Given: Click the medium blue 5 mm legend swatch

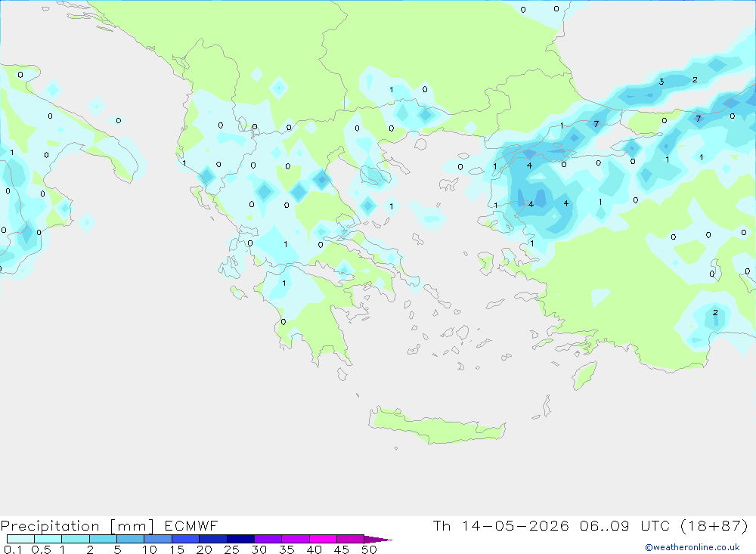Looking at the screenshot, I should pos(131,539).
